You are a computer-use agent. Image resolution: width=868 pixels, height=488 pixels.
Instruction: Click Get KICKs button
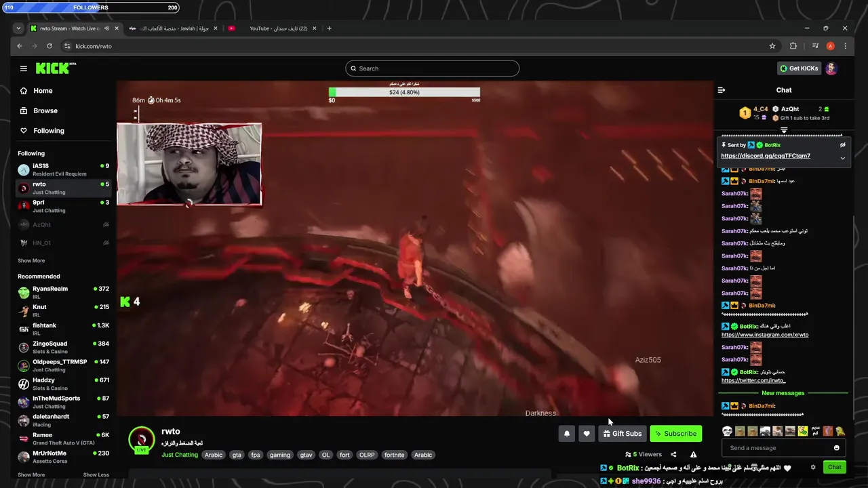pos(799,68)
